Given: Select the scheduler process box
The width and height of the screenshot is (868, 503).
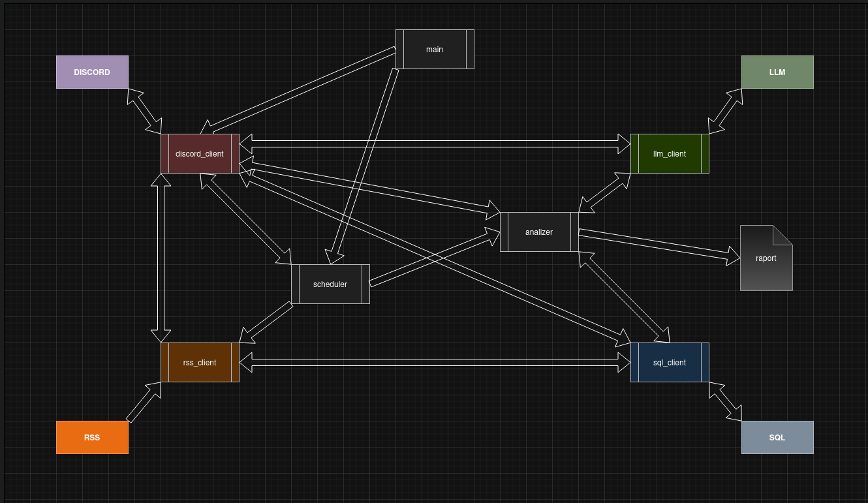Looking at the screenshot, I should tap(330, 284).
